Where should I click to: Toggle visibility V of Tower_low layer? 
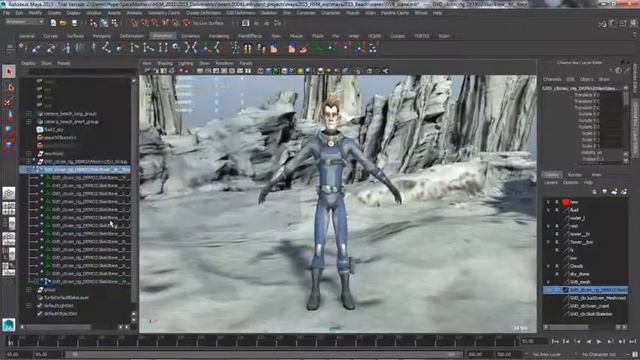548,242
